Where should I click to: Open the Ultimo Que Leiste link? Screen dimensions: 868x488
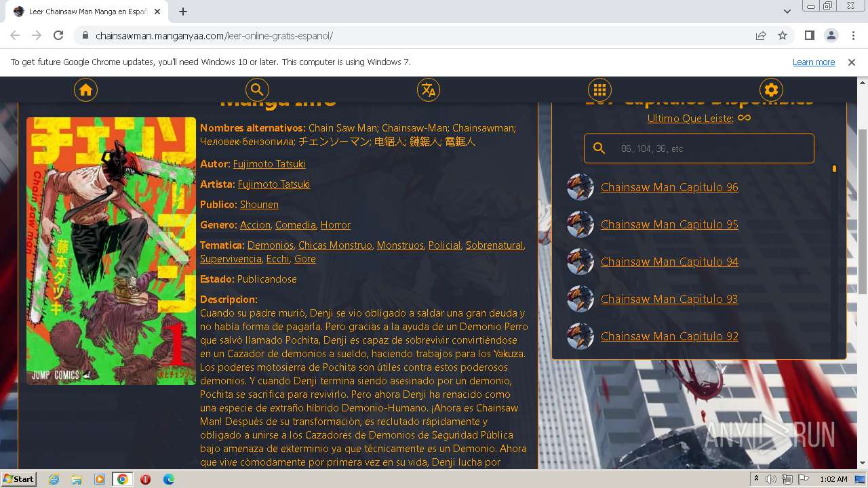pyautogui.click(x=690, y=118)
